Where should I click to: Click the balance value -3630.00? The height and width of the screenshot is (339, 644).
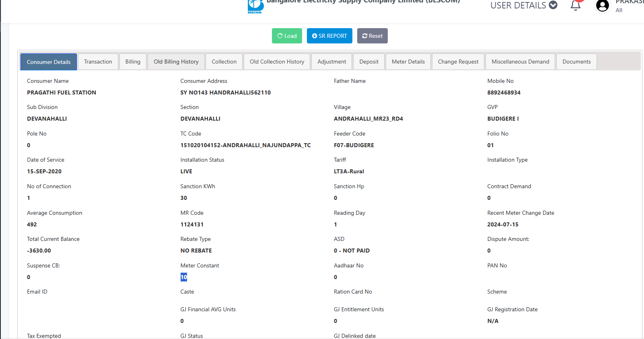pyautogui.click(x=39, y=251)
